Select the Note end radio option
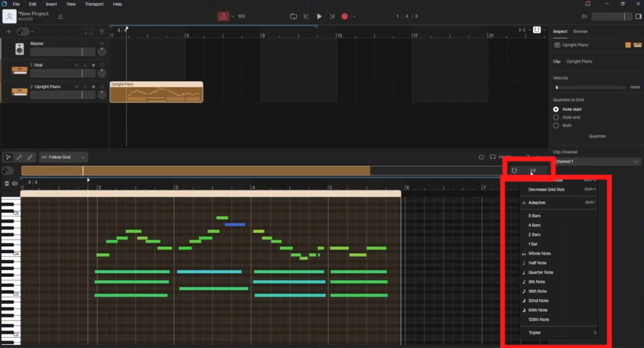This screenshot has width=644, height=348. click(x=556, y=117)
